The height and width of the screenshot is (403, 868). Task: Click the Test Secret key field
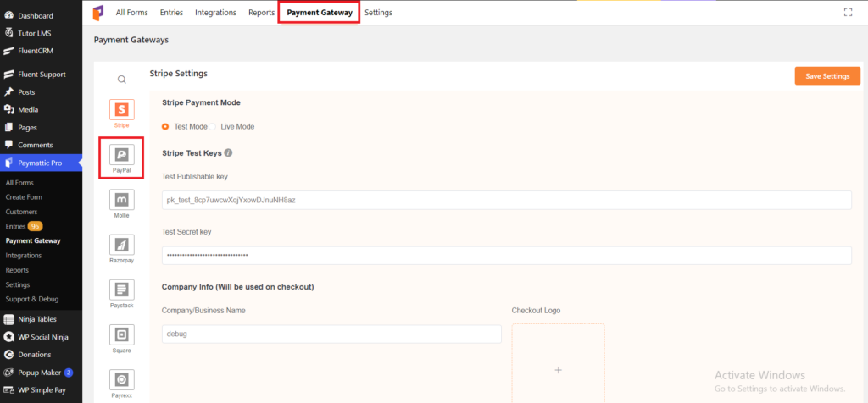[507, 256]
